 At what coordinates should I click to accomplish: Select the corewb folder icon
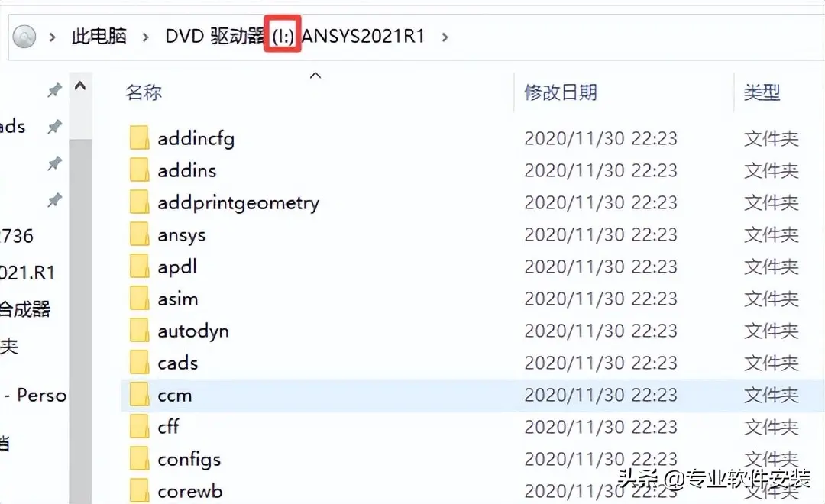click(x=140, y=491)
